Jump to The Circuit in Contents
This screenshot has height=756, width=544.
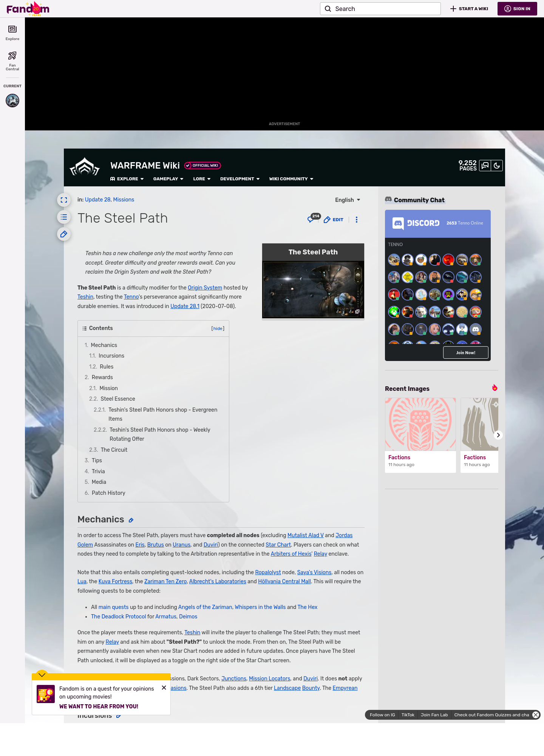pyautogui.click(x=114, y=450)
